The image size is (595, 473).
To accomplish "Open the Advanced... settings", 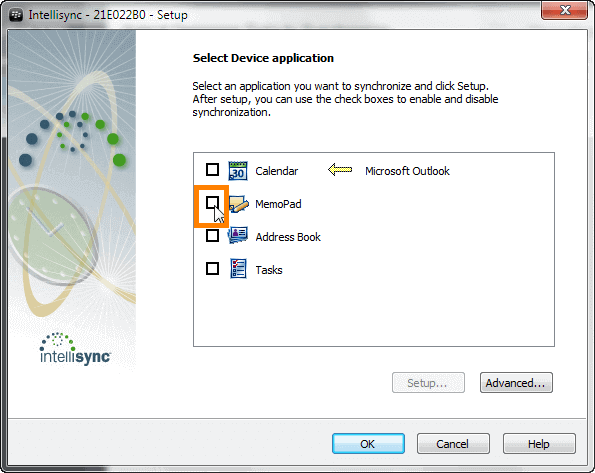I will coord(516,383).
